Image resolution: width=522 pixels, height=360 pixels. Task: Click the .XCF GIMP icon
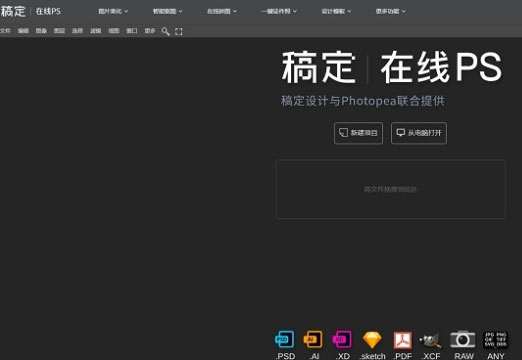pyautogui.click(x=431, y=340)
